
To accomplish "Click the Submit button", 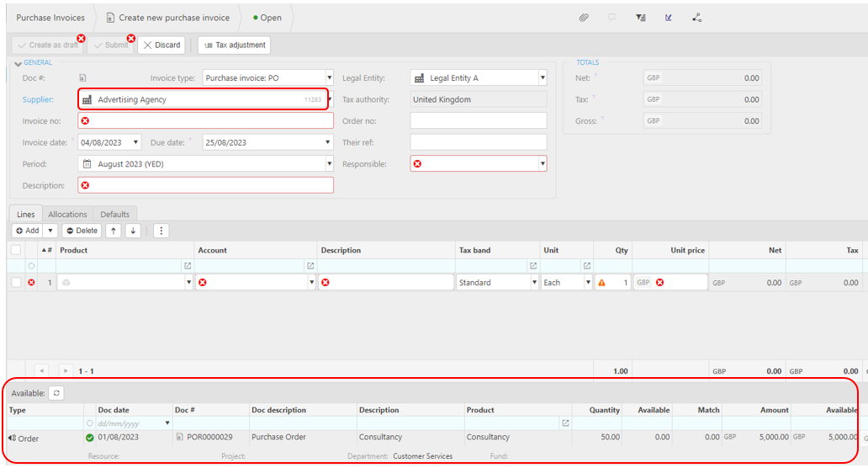I will click(110, 45).
